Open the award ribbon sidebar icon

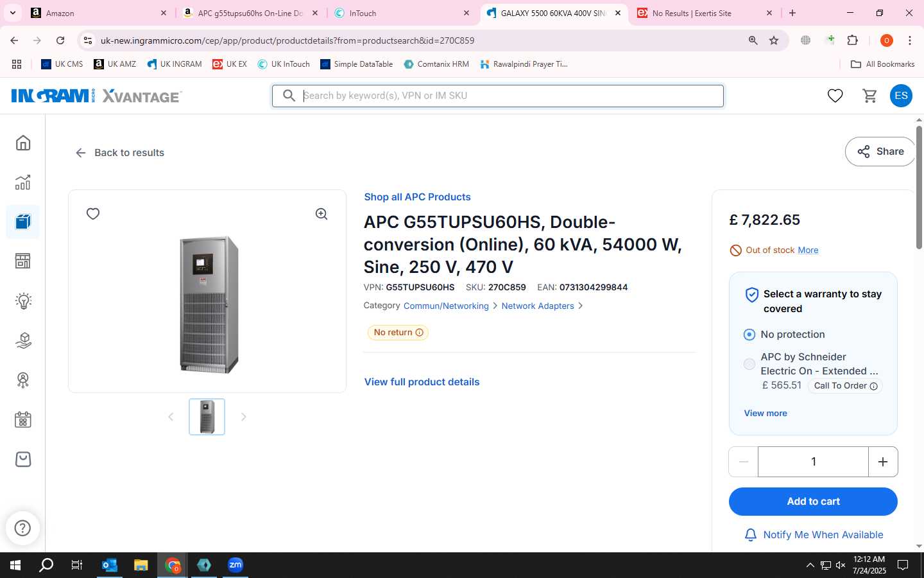pos(23,380)
